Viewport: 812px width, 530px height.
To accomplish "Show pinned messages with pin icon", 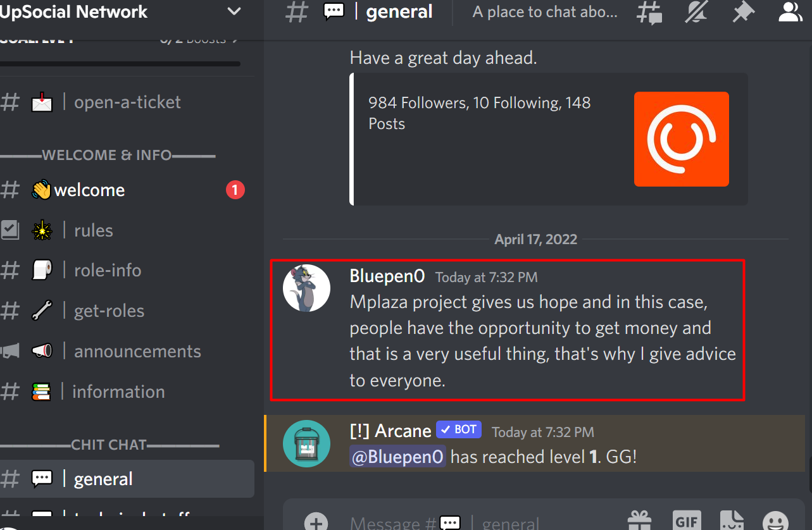I will pyautogui.click(x=743, y=12).
